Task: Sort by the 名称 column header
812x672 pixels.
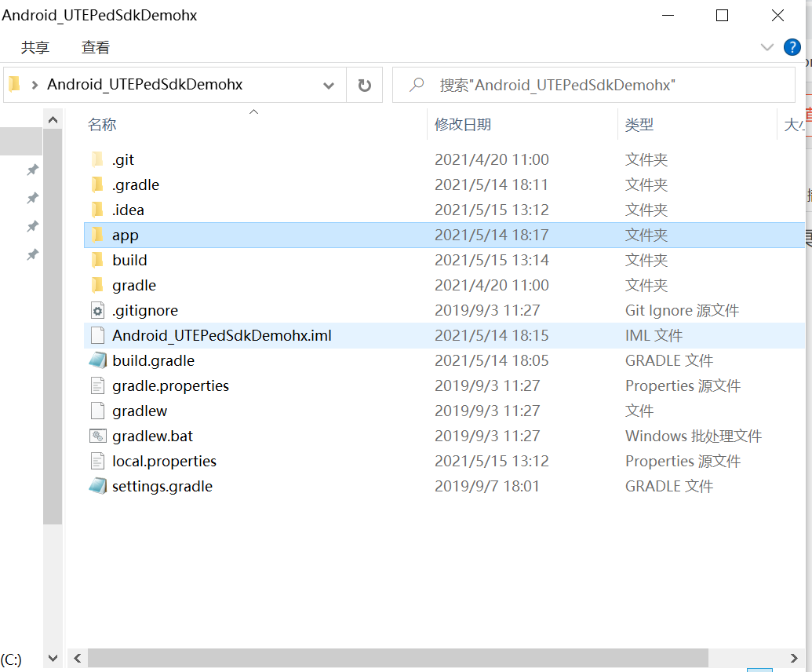Action: pos(102,124)
